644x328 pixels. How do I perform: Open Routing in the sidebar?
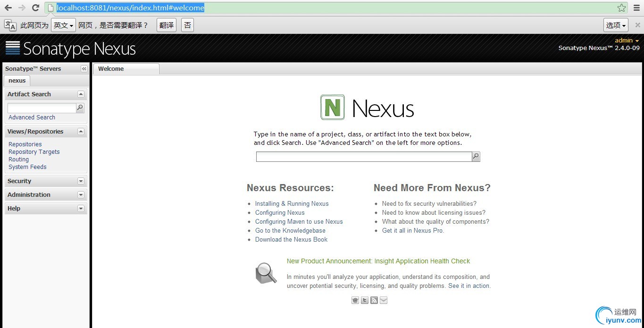click(x=18, y=160)
